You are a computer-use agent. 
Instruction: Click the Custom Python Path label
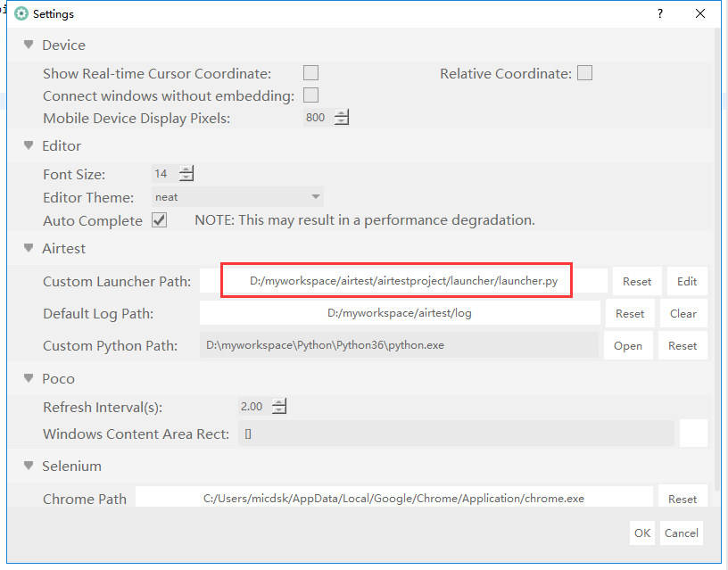[x=110, y=345]
